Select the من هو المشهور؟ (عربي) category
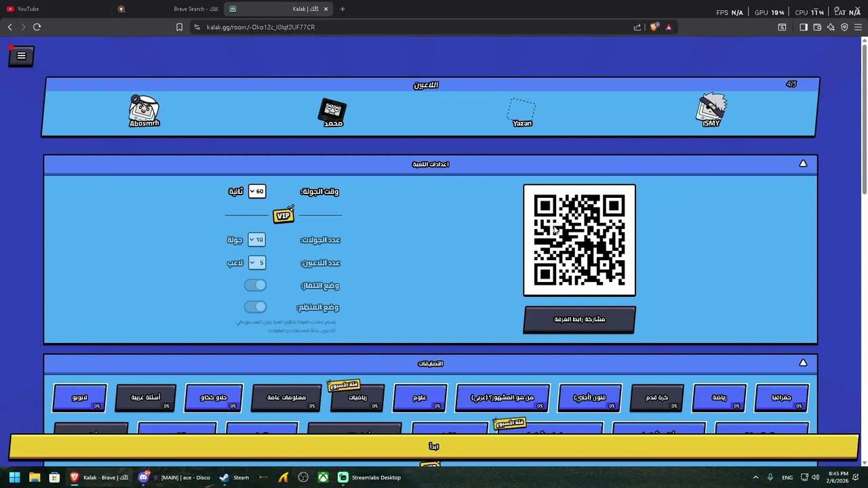 [x=502, y=398]
